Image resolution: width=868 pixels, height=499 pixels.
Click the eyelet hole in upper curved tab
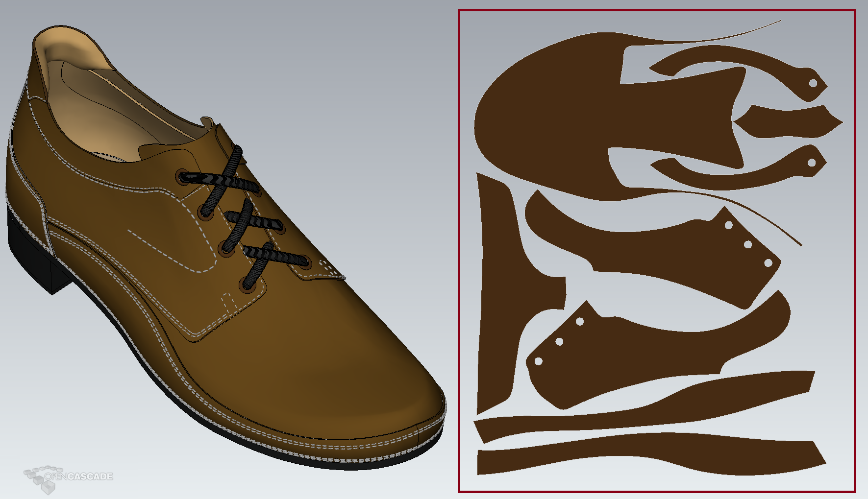813,83
